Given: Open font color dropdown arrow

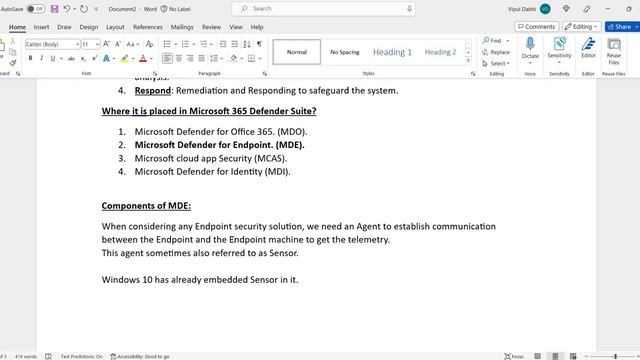Looking at the screenshot, I should click(x=151, y=59).
